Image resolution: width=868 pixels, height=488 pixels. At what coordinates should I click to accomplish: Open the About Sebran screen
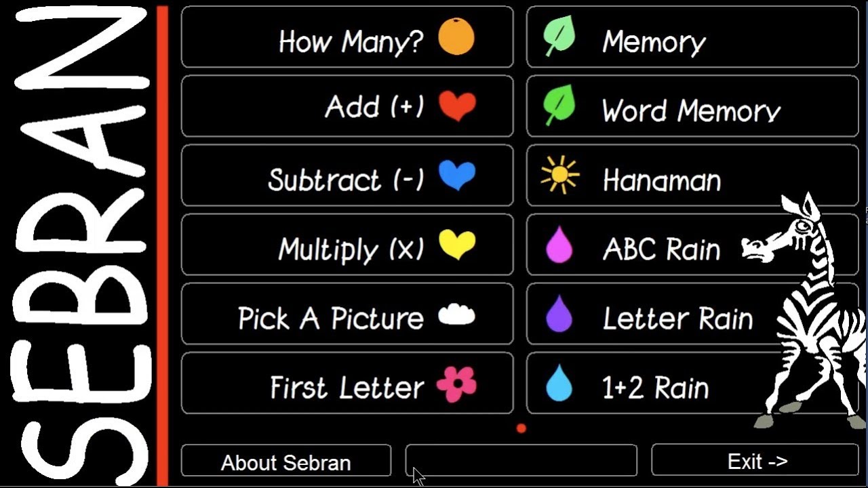click(x=285, y=462)
